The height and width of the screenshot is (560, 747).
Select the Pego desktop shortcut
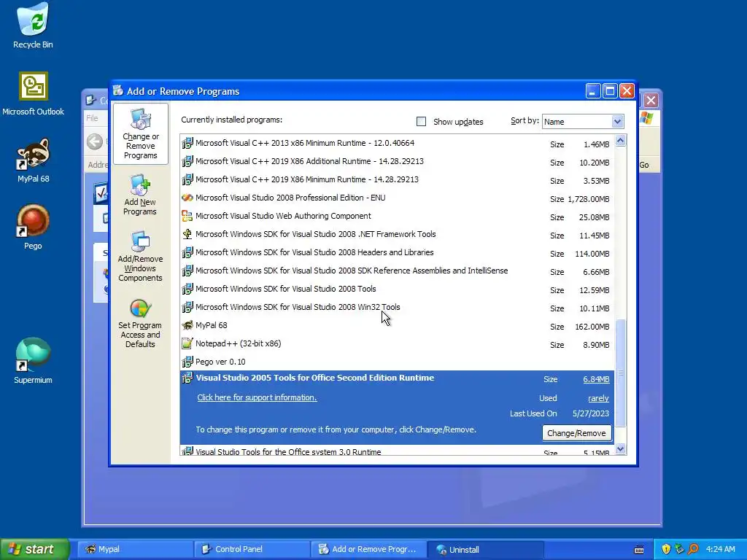click(x=33, y=227)
